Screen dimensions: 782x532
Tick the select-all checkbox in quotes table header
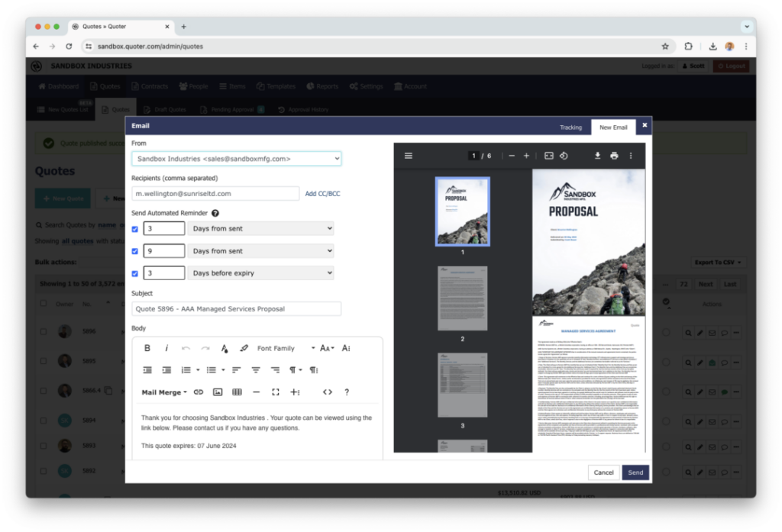click(x=44, y=303)
